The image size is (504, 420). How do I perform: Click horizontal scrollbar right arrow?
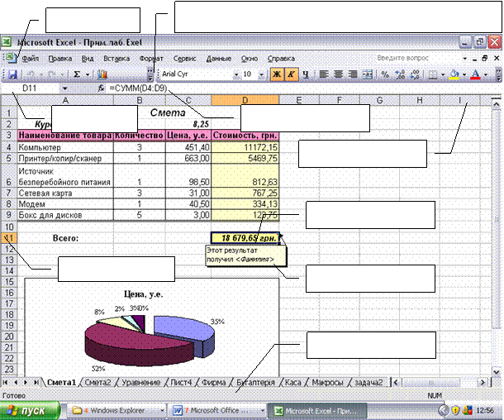483,382
